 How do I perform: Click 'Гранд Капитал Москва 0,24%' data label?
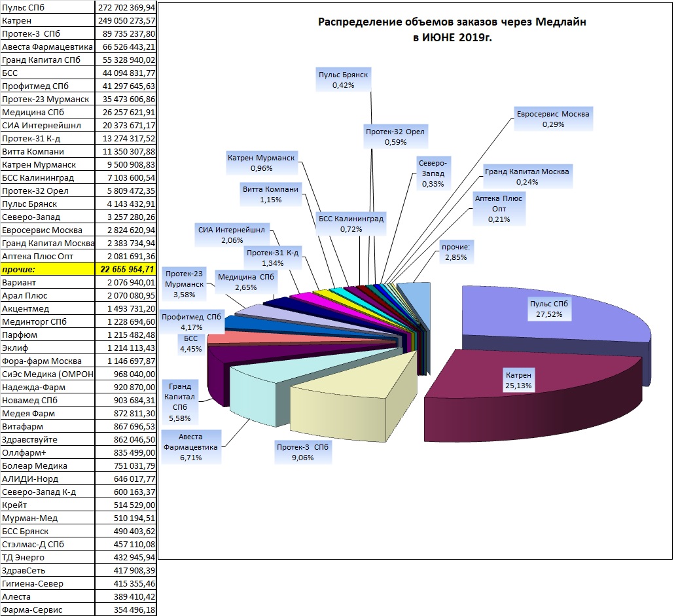527,177
